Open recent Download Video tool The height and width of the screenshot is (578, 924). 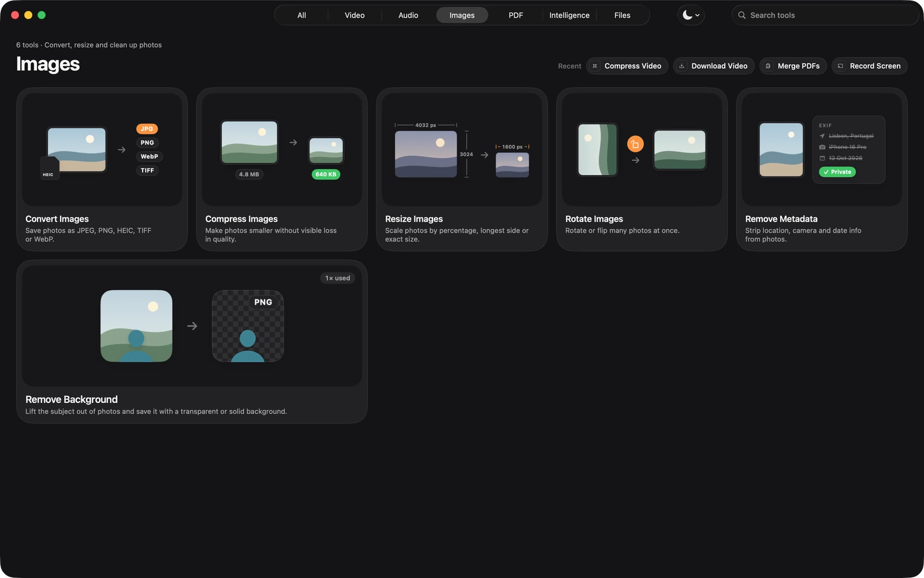(714, 66)
